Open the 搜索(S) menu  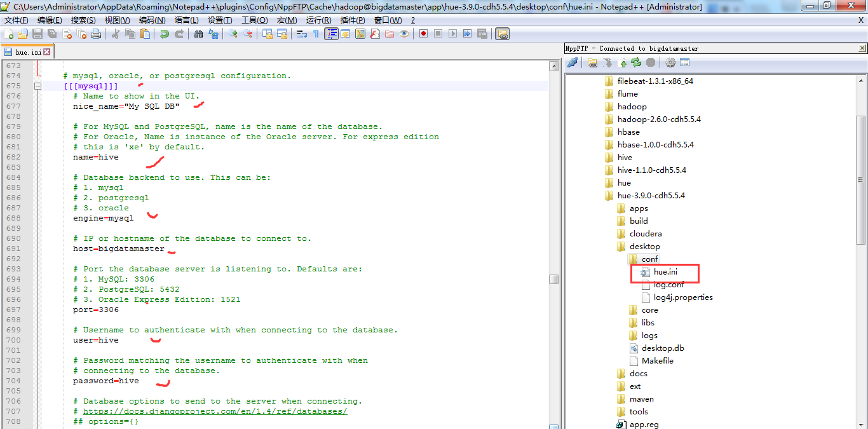(x=83, y=20)
